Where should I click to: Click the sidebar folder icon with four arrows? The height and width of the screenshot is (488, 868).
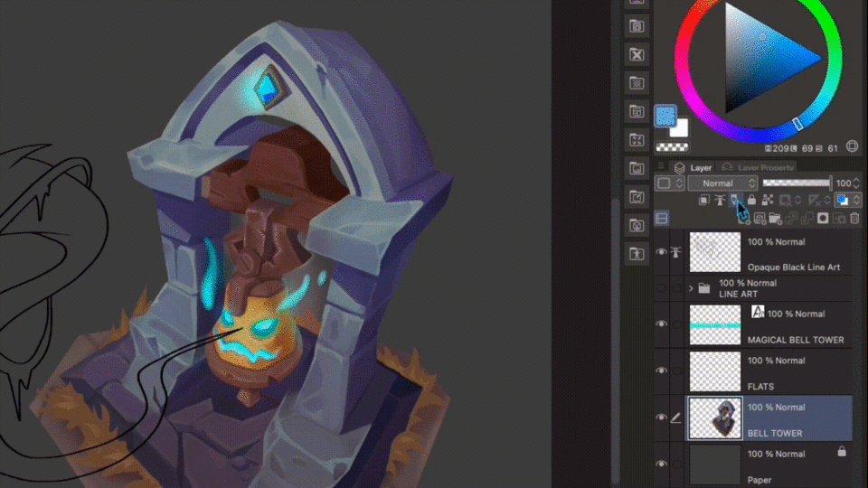coord(637,140)
